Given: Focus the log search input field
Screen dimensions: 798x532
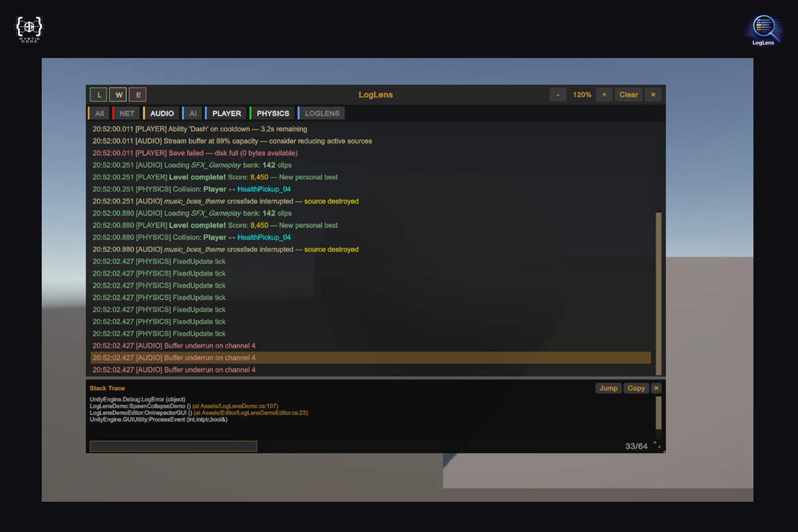Looking at the screenshot, I should (174, 446).
